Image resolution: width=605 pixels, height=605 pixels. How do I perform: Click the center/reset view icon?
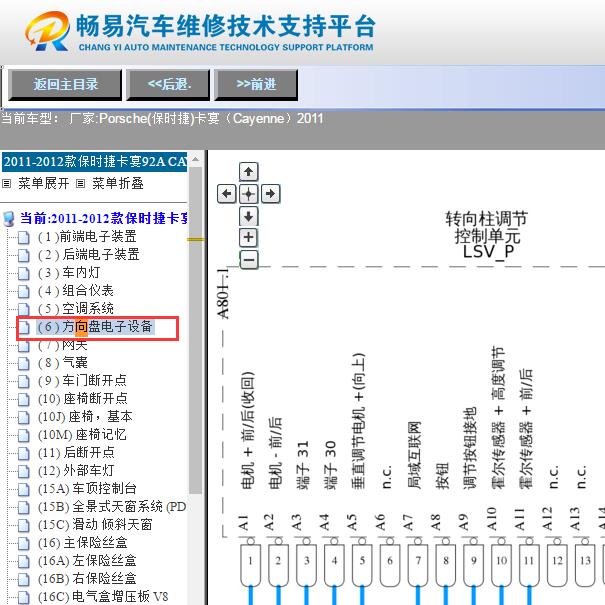(x=248, y=193)
